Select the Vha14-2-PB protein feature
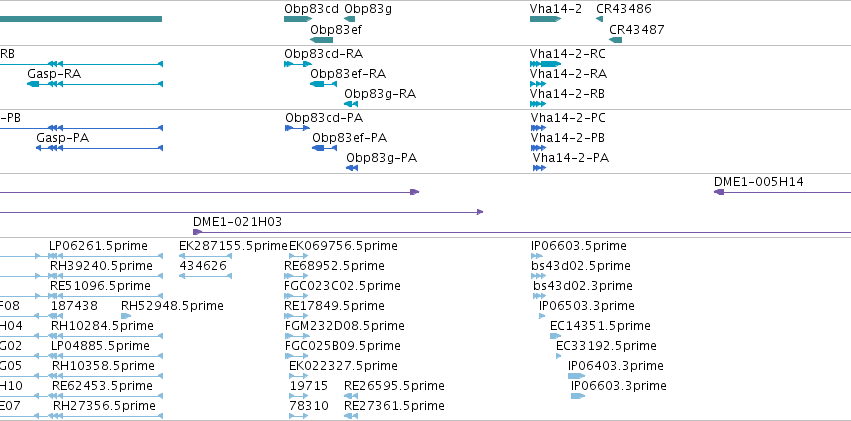Screen dimensions: 851x421 tap(538, 148)
